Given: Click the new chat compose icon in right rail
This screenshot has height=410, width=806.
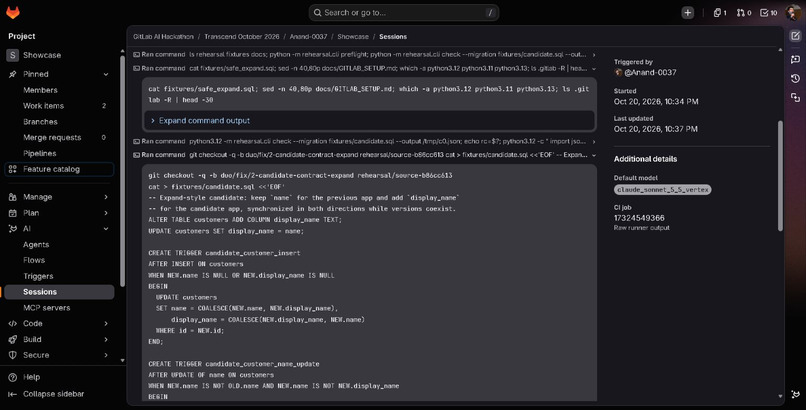Looking at the screenshot, I should (x=795, y=36).
